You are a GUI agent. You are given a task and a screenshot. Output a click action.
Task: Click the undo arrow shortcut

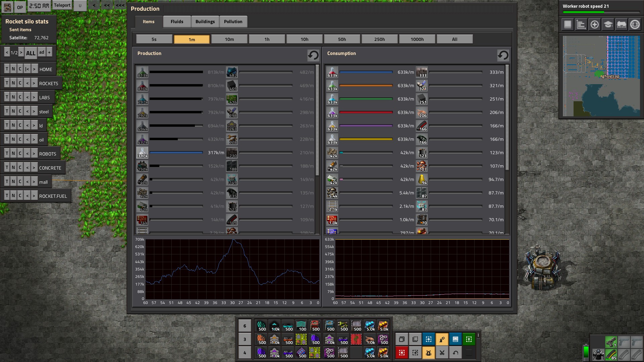point(455,353)
